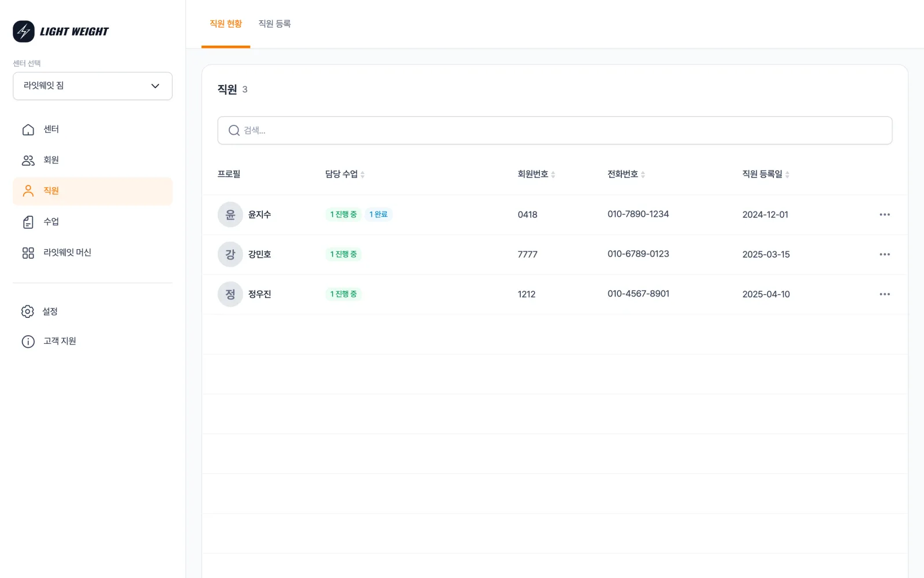Select the name 정우진
The width and height of the screenshot is (924, 578).
click(x=260, y=294)
